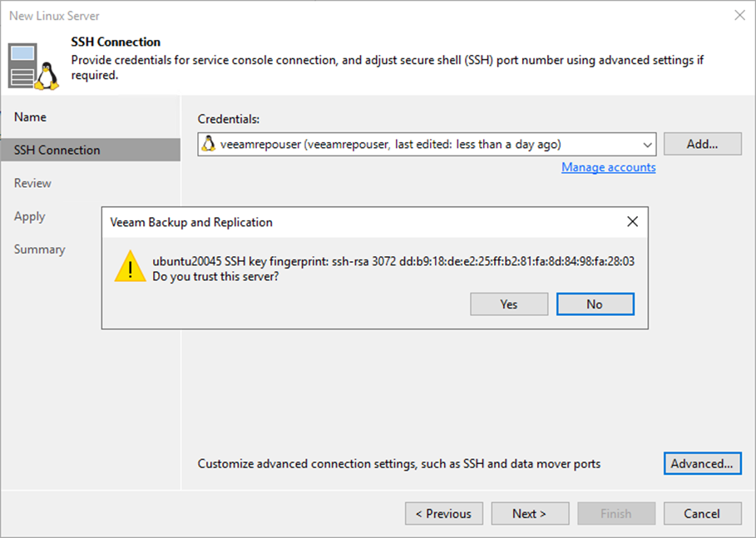
Task: Close the New Linux Server window
Action: (739, 15)
